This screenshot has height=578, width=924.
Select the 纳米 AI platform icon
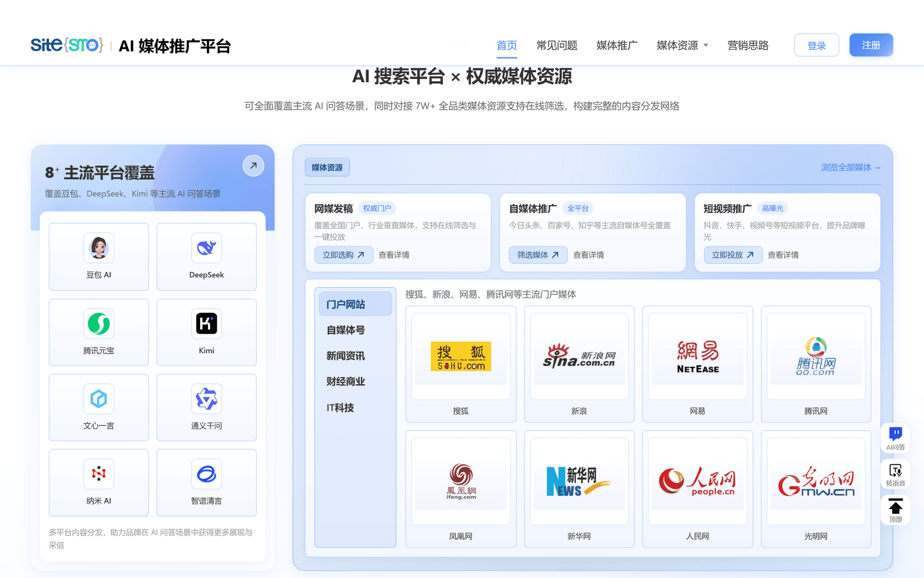99,474
